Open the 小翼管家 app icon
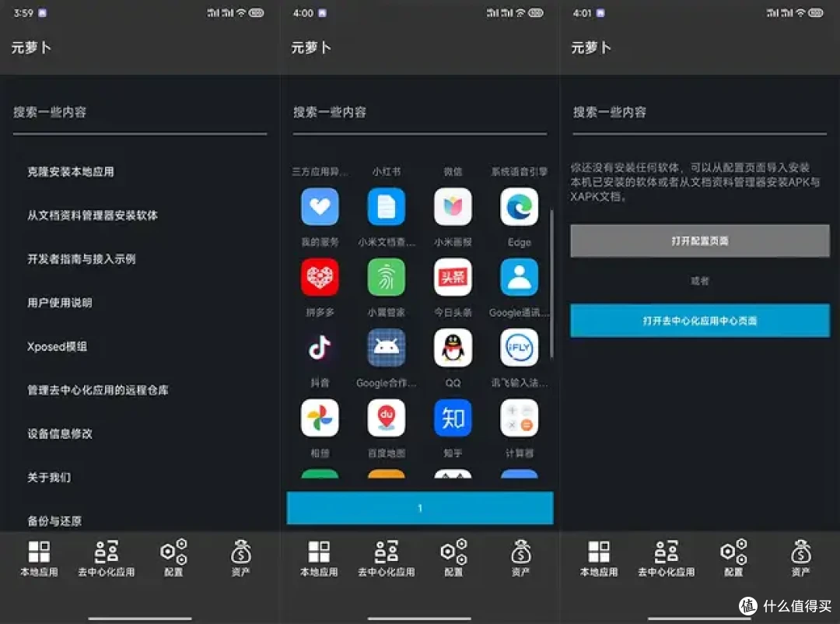The image size is (840, 624). [387, 277]
